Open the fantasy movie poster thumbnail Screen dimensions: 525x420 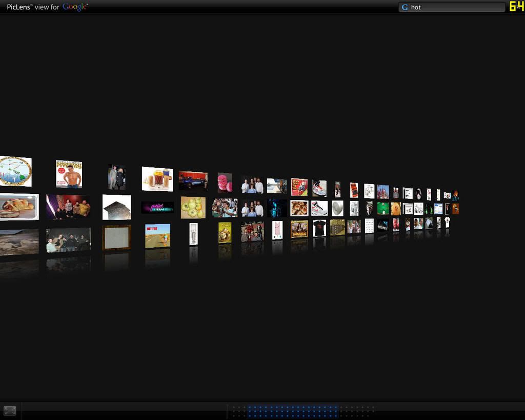pyautogui.click(x=299, y=229)
